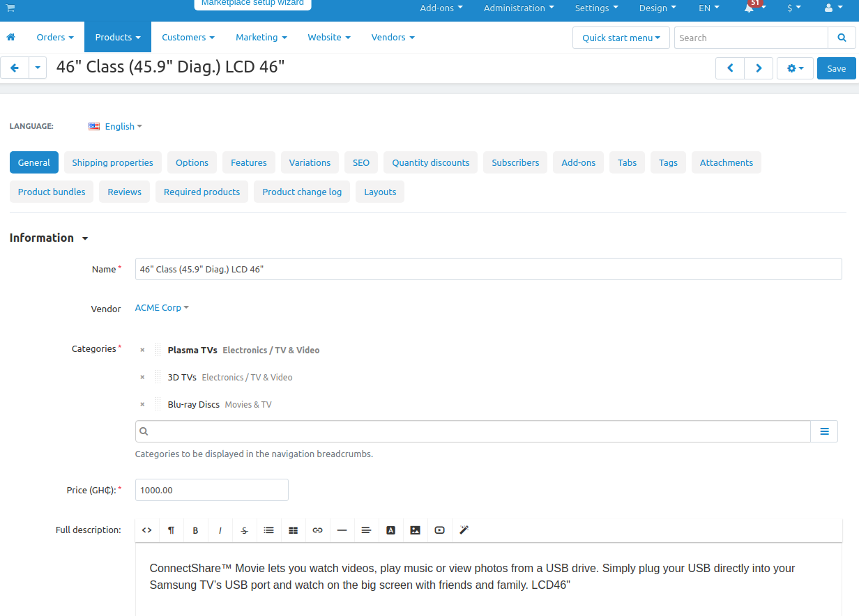Open text alignment tool
This screenshot has height=616, width=859.
point(367,530)
